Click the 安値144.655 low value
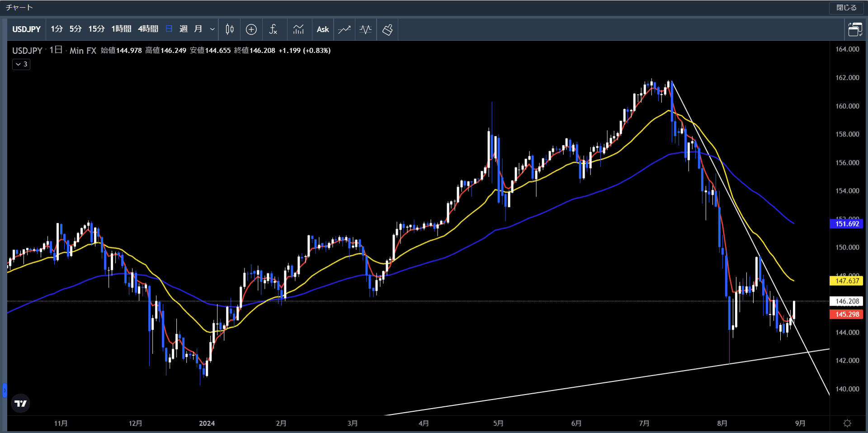 click(x=210, y=51)
